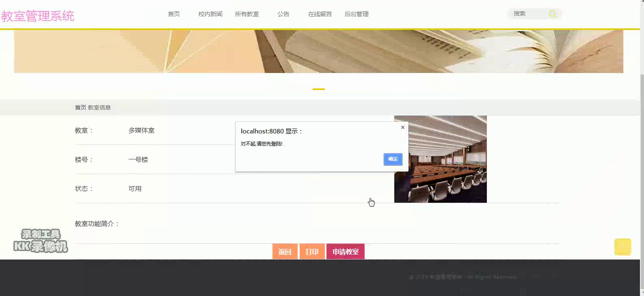The height and width of the screenshot is (296, 644).
Task: Click the 一号楼 building value
Action: click(x=138, y=160)
